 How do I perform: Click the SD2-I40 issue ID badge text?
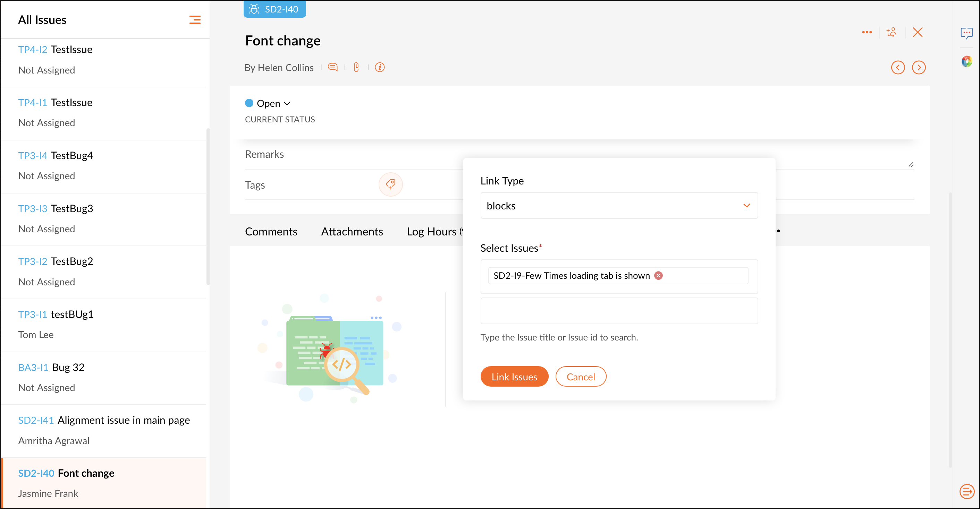(281, 9)
